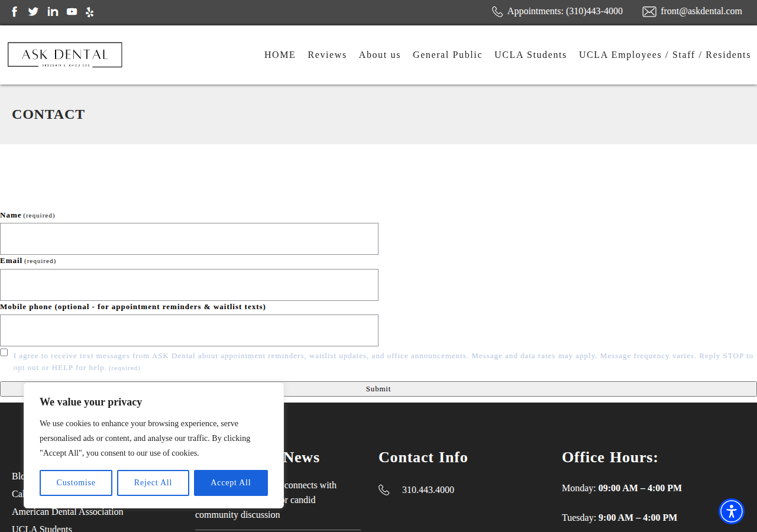Submit the contact form
The width and height of the screenshot is (757, 532).
pyautogui.click(x=378, y=389)
